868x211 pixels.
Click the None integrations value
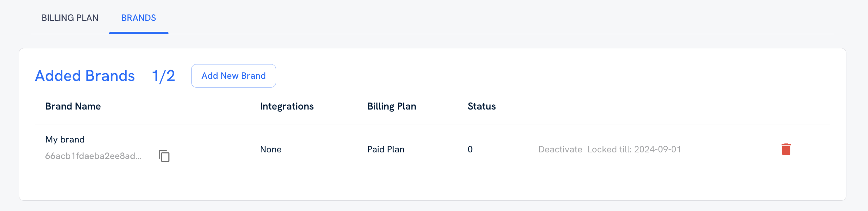pyautogui.click(x=270, y=149)
